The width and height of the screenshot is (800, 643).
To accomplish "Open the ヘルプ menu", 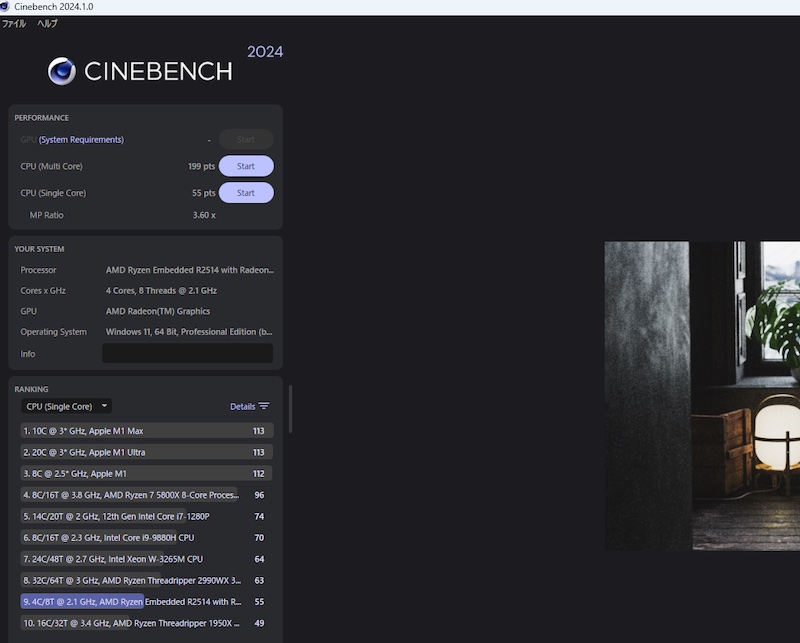I will (47, 23).
